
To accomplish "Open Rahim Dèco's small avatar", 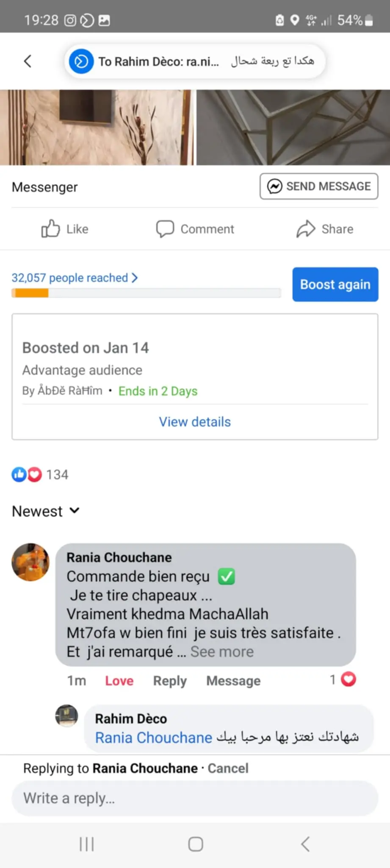I will point(66,715).
